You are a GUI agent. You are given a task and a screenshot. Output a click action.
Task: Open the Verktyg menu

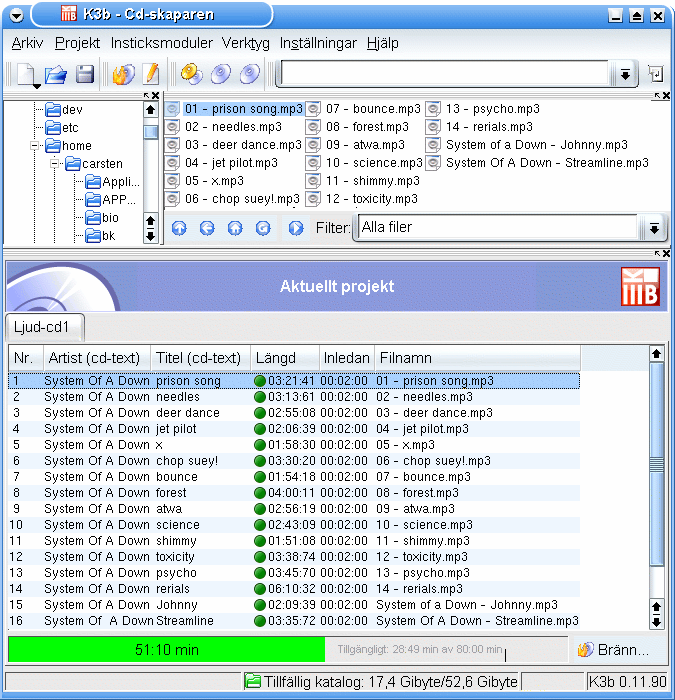(246, 43)
